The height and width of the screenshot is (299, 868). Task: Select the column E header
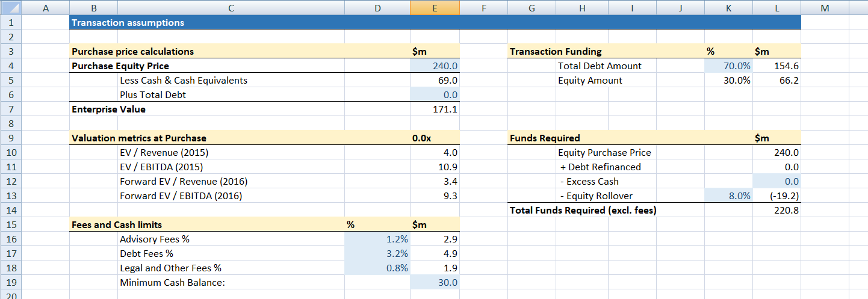(435, 8)
